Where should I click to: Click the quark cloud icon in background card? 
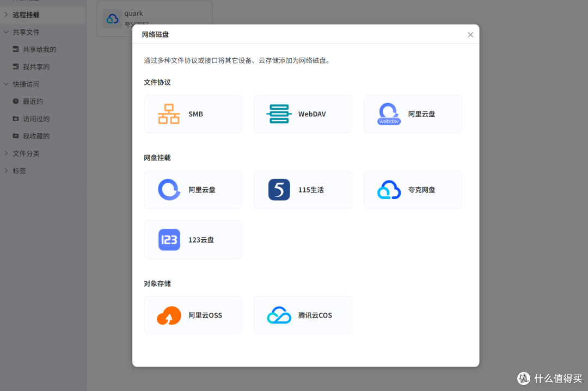pos(113,18)
